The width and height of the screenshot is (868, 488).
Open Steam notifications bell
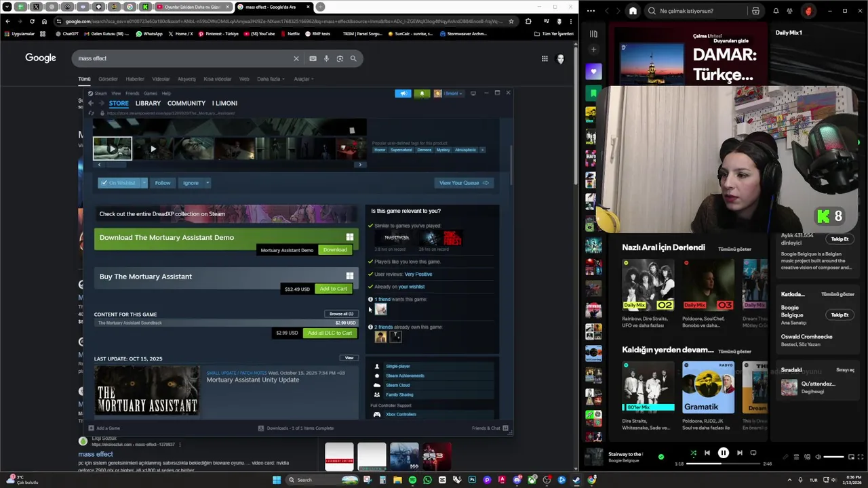[x=422, y=94]
